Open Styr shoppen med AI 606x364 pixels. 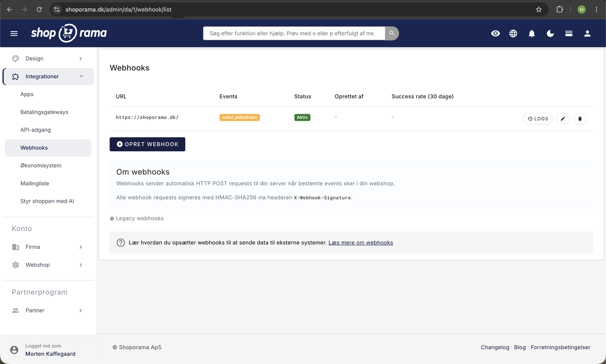tap(47, 201)
